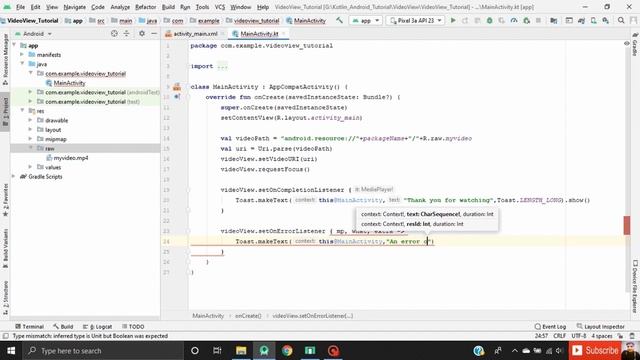Viewport: 640px width, 360px height.
Task: Run the app with green play button
Action: [453, 20]
